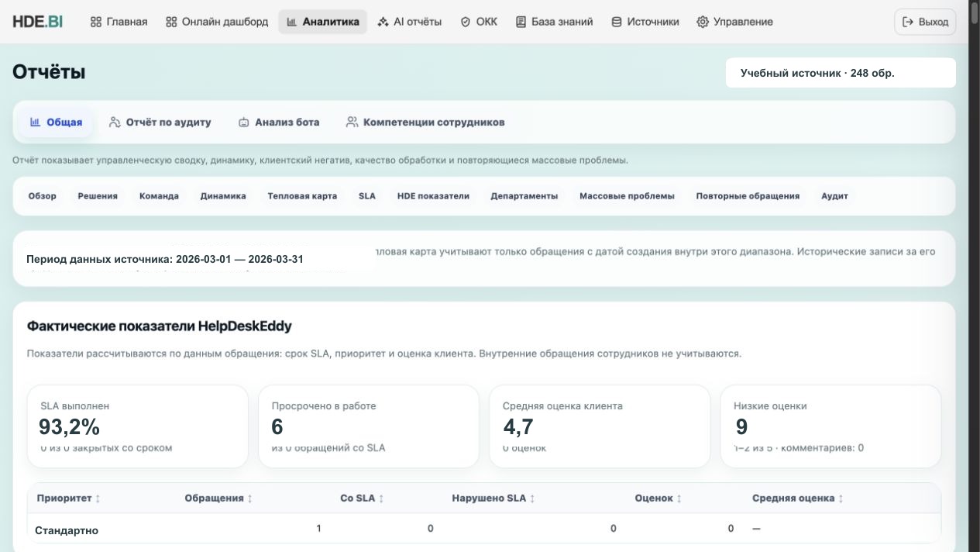Switch to Отчёт по аудиту tab

[160, 122]
